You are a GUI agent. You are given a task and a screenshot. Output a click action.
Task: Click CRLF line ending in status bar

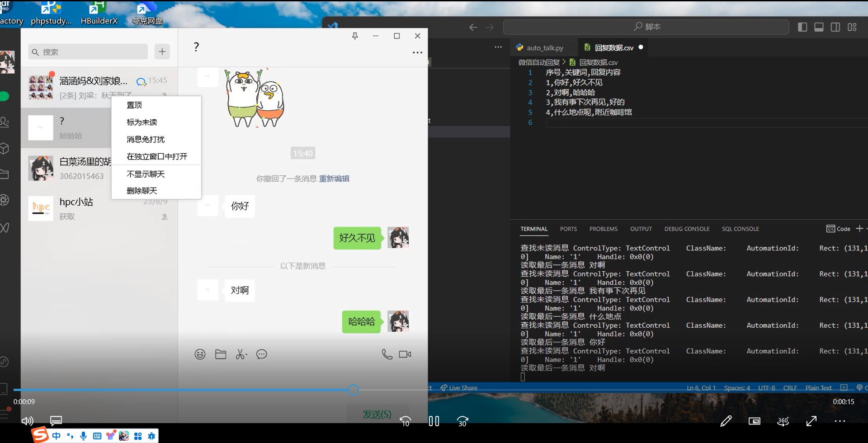pyautogui.click(x=790, y=388)
